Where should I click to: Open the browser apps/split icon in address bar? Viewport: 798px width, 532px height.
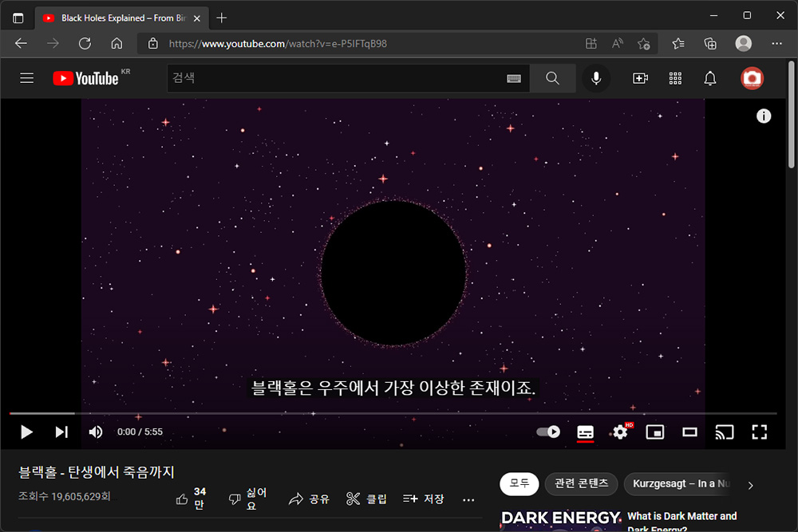click(x=591, y=44)
